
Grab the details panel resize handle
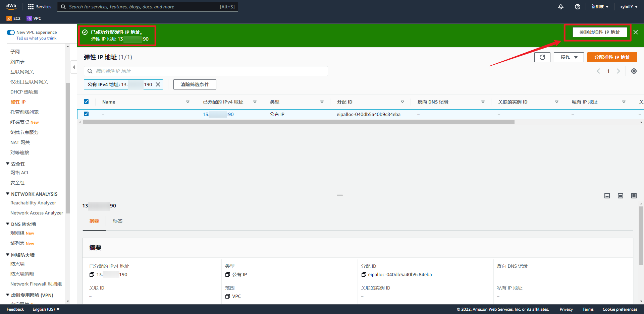click(x=340, y=195)
